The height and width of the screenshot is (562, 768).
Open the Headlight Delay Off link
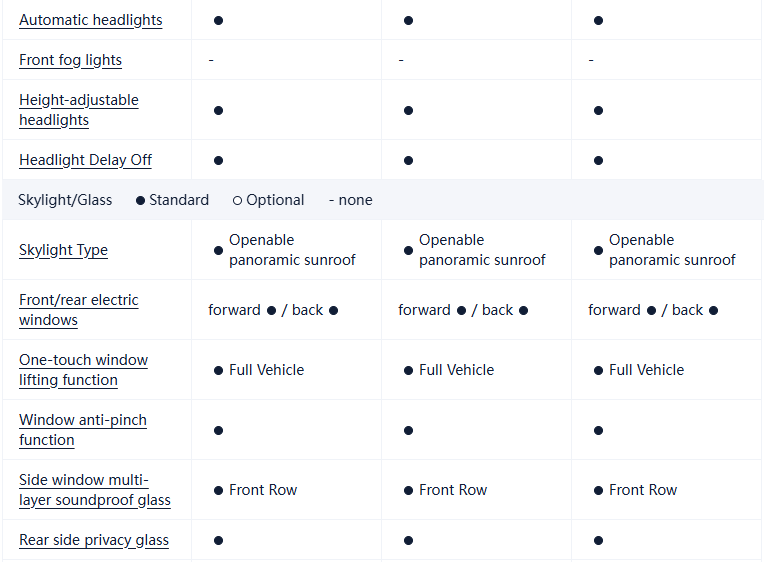(85, 160)
